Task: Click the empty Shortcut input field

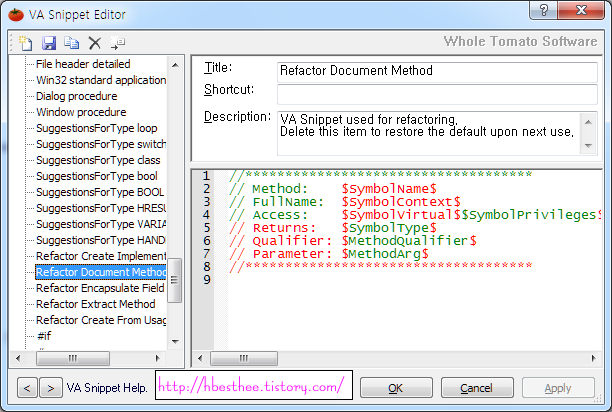Action: pos(437,94)
